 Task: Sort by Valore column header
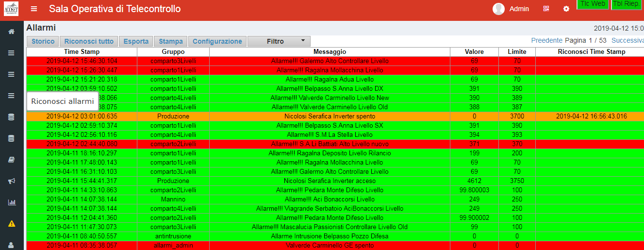(x=474, y=52)
